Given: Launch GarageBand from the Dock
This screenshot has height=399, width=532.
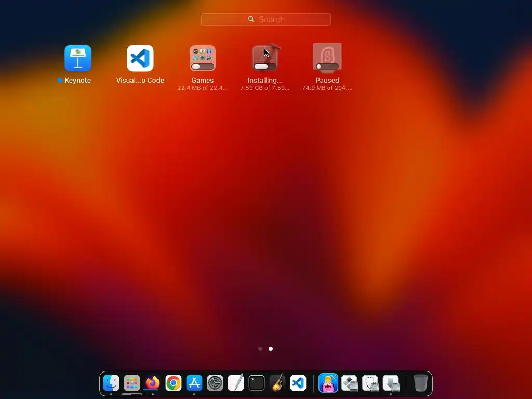Looking at the screenshot, I should pyautogui.click(x=277, y=383).
